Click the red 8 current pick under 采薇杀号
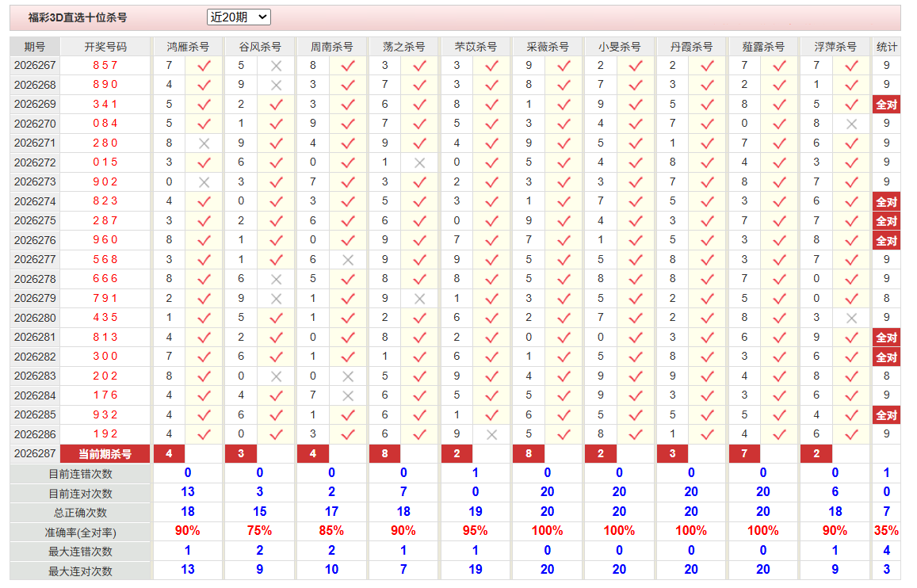This screenshot has height=588, width=917. 529,453
